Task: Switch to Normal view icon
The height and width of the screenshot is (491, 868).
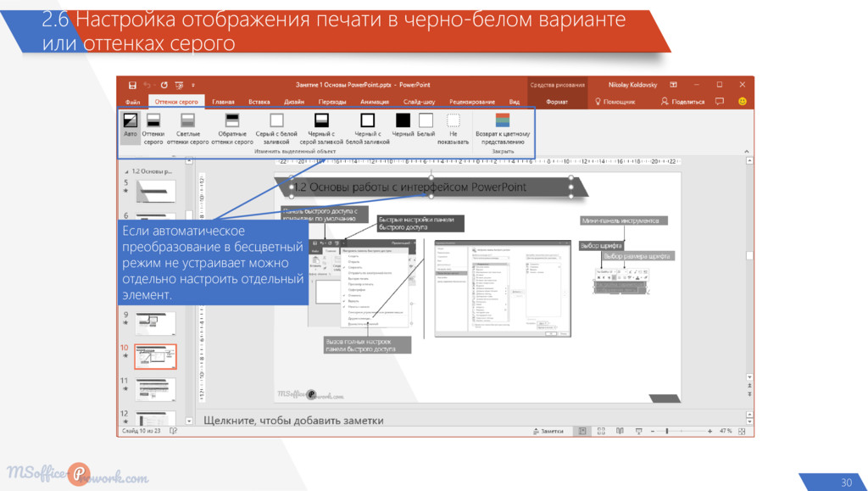Action: pyautogui.click(x=582, y=432)
